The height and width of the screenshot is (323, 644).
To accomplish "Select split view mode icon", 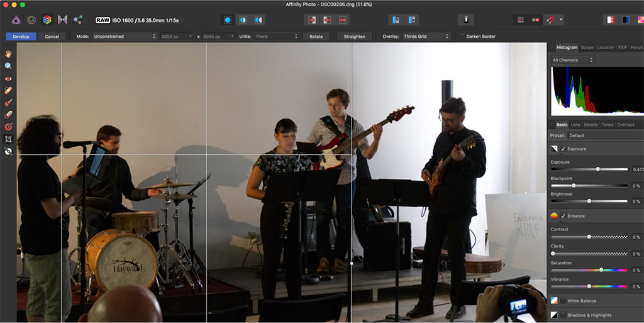I will [x=243, y=20].
